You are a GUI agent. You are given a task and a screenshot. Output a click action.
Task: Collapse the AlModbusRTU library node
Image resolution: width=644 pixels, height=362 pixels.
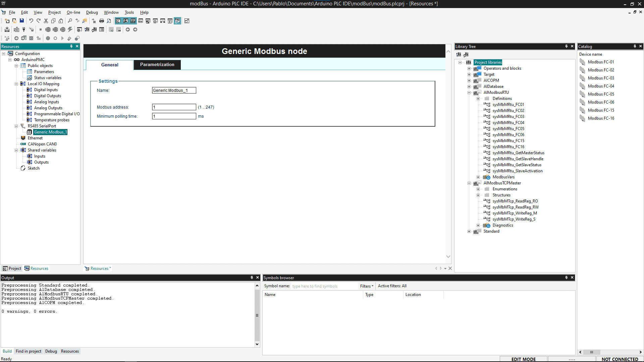(469, 93)
